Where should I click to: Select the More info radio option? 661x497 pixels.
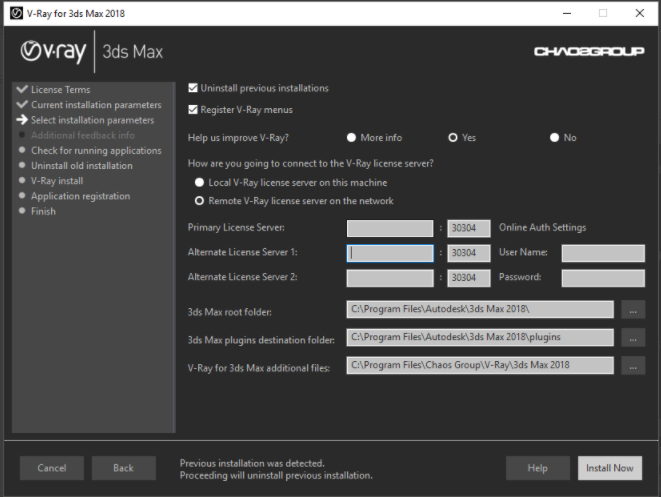tap(351, 138)
